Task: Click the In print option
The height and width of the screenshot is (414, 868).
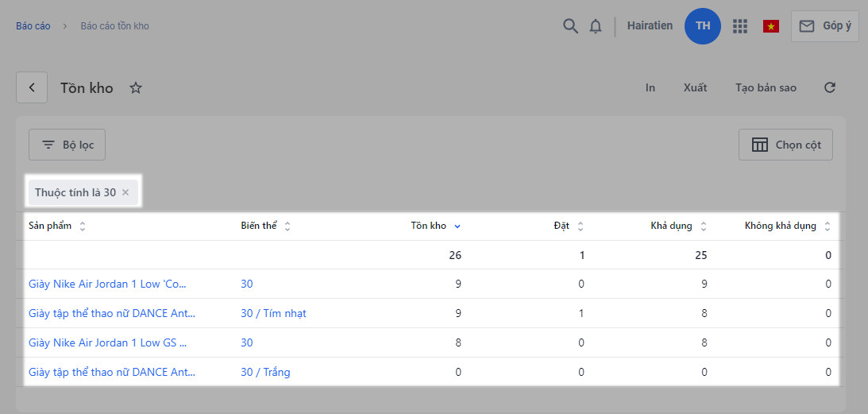Action: (x=650, y=87)
